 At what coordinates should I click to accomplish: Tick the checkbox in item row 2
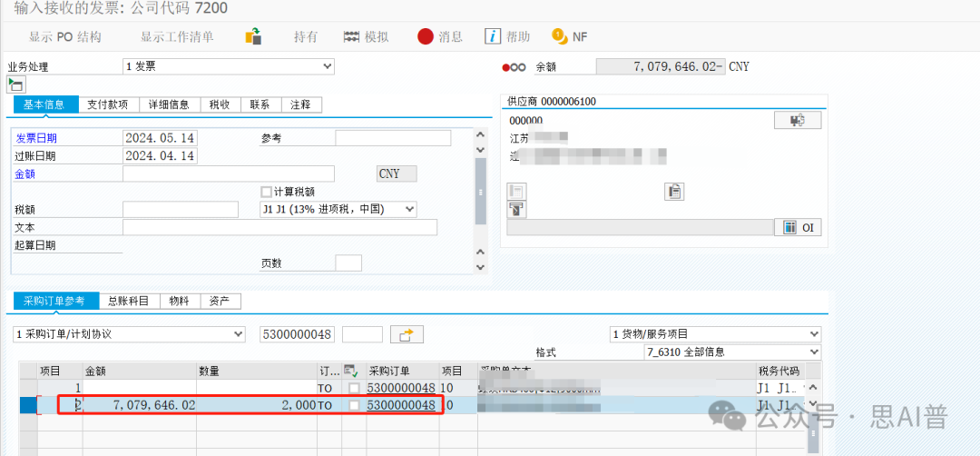coord(355,405)
